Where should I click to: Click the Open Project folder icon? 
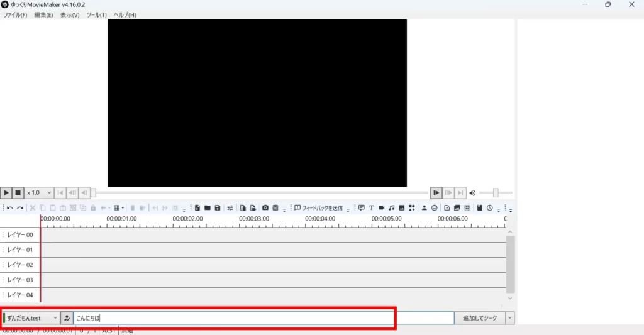pyautogui.click(x=208, y=208)
